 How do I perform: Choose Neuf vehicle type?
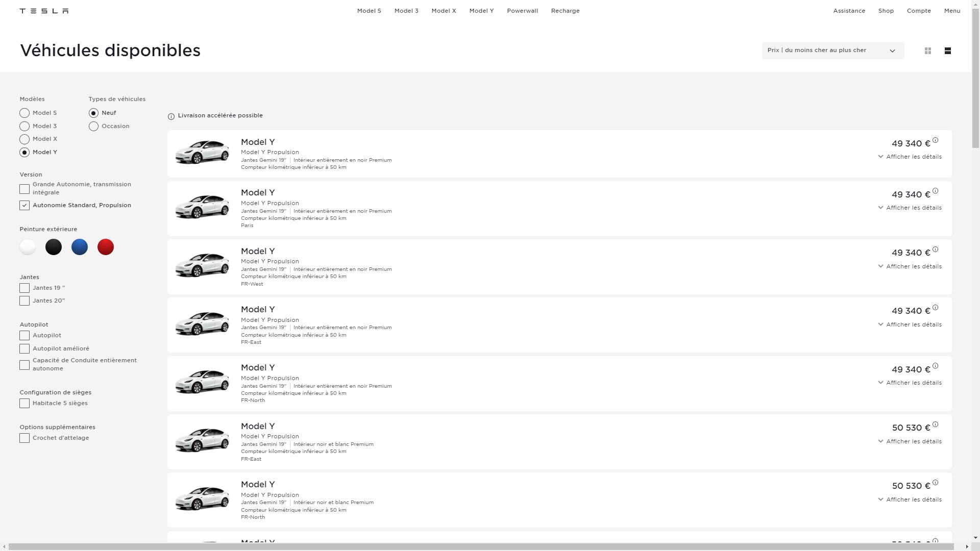93,113
